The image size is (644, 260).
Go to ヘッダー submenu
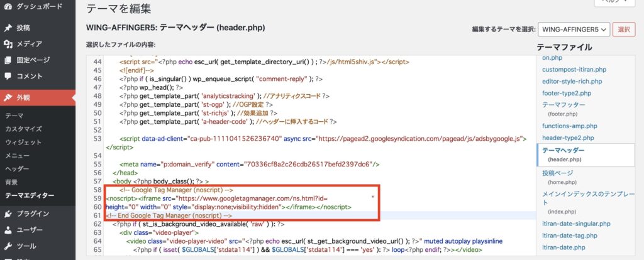click(17, 169)
